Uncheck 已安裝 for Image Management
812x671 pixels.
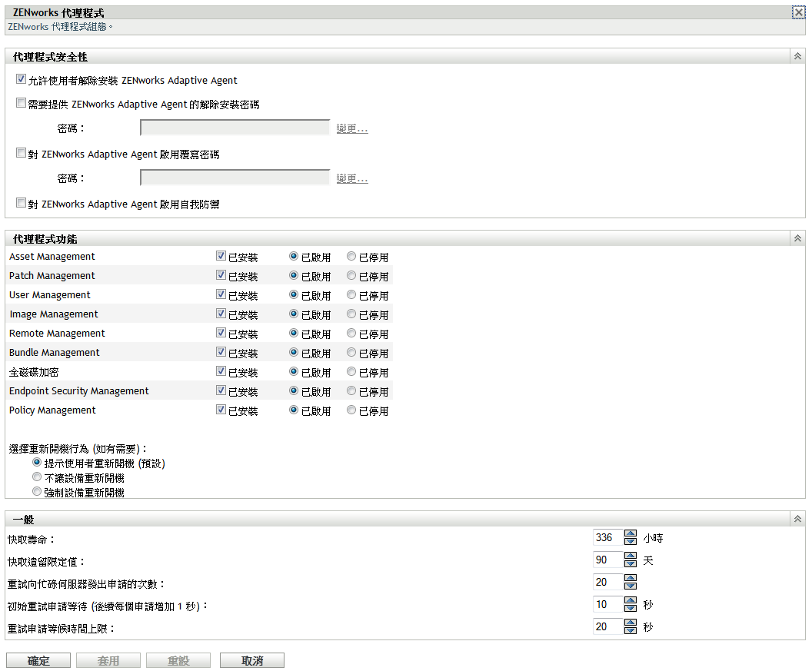pyautogui.click(x=221, y=314)
